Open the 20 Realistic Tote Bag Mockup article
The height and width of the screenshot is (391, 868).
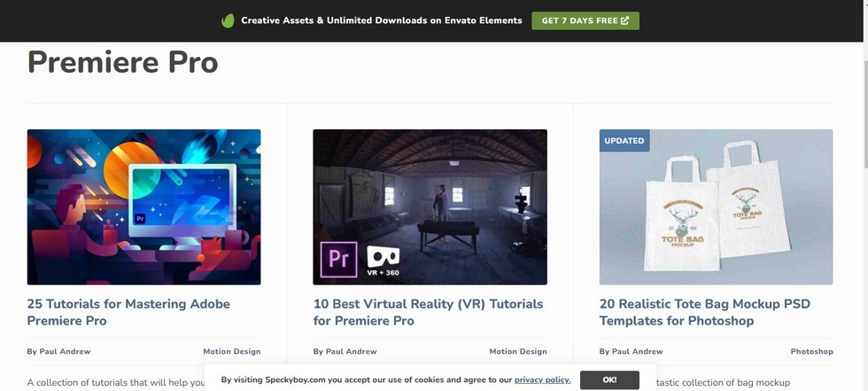(x=705, y=312)
